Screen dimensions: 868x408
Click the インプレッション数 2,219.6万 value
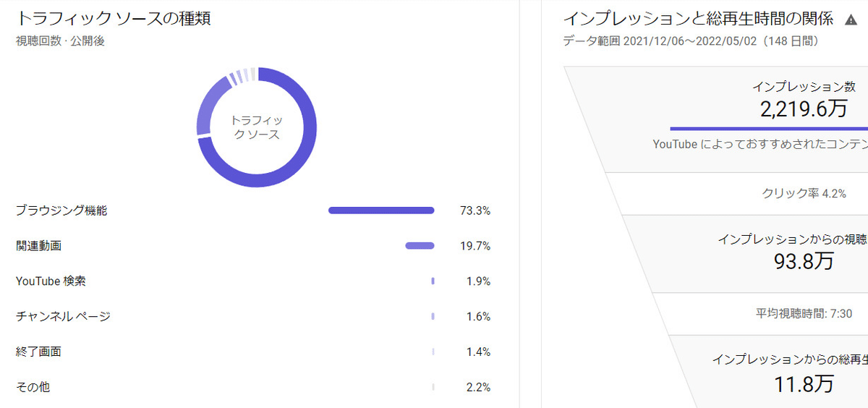click(803, 109)
